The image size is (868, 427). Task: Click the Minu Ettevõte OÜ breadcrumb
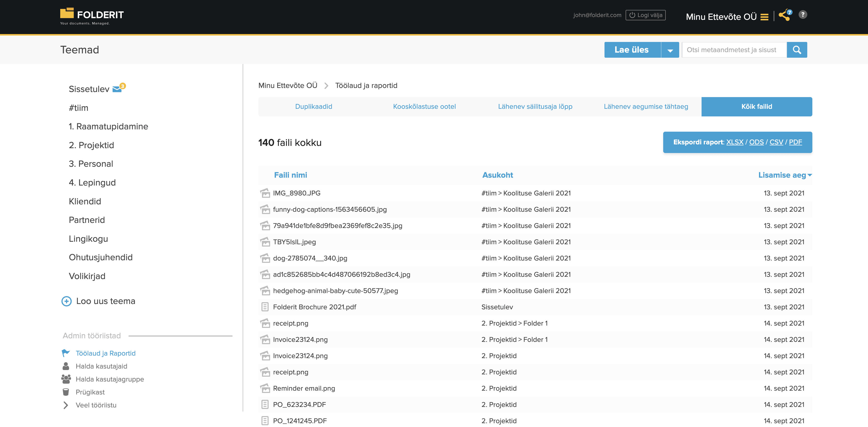(288, 86)
